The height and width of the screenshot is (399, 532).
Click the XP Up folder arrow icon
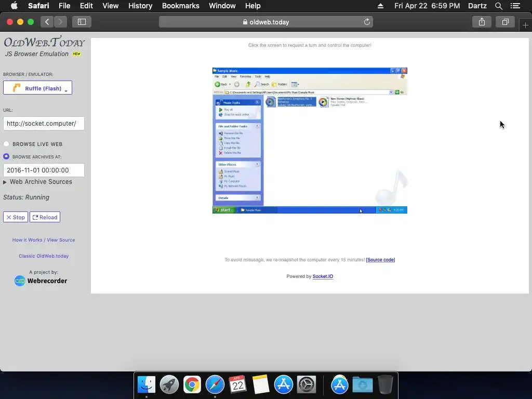pos(248,84)
